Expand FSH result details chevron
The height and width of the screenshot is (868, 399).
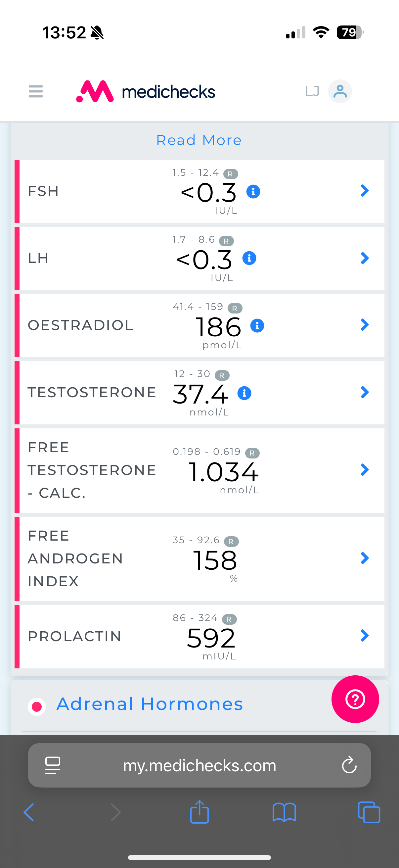[x=365, y=191]
